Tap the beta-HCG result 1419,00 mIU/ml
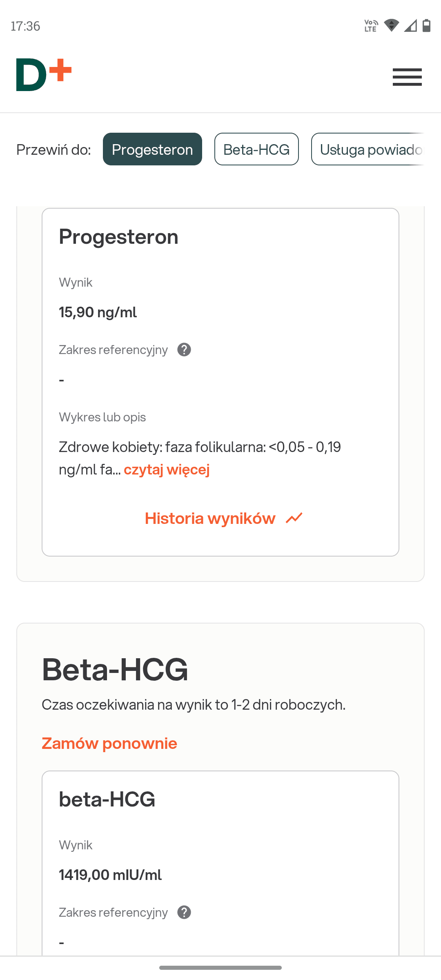The image size is (441, 980). coord(110,875)
